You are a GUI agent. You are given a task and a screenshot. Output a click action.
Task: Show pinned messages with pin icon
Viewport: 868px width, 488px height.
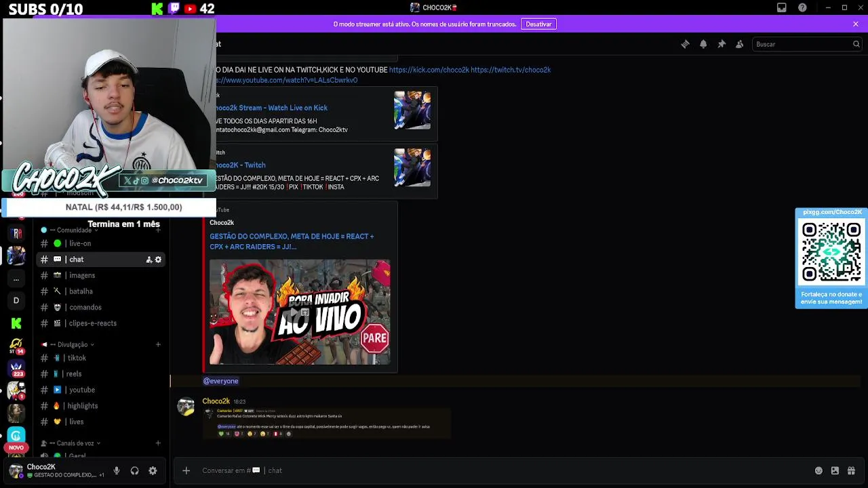tap(722, 44)
